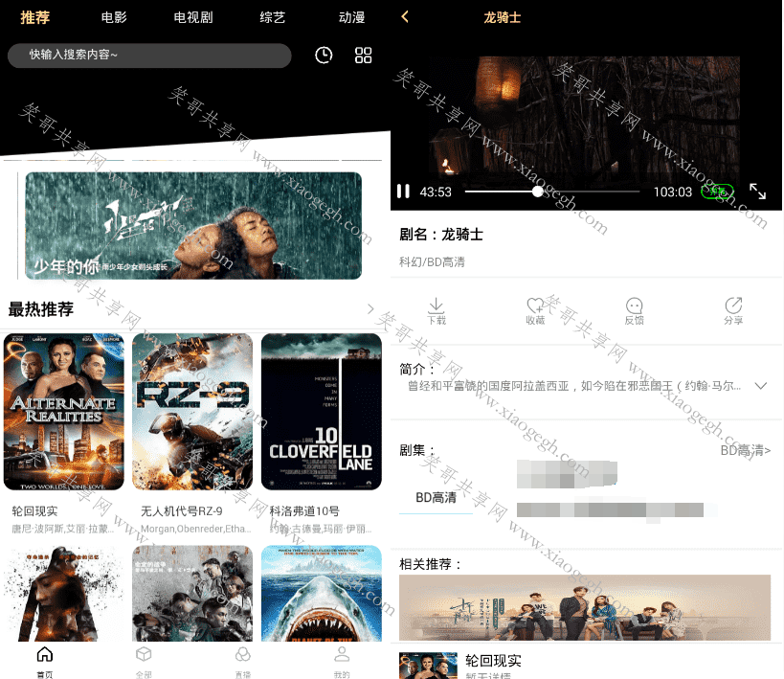The image size is (784, 679).
Task: Tap the total duration 103:03
Action: [x=673, y=192]
